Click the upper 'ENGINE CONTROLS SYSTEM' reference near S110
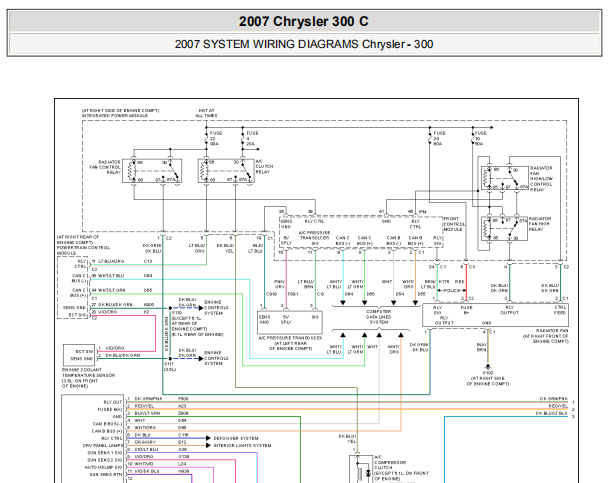Viewport: 608px width, 483px height. pos(216,307)
